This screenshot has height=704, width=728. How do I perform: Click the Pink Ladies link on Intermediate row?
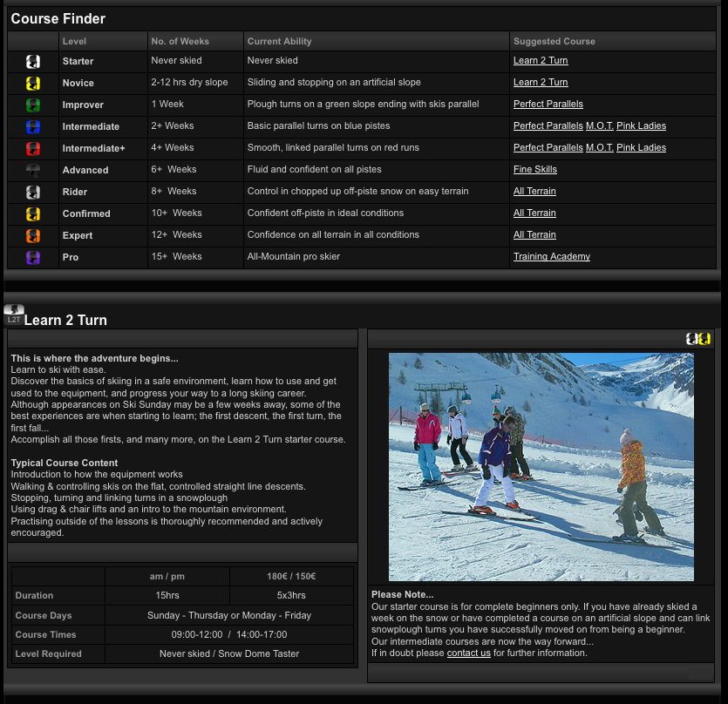pos(643,125)
